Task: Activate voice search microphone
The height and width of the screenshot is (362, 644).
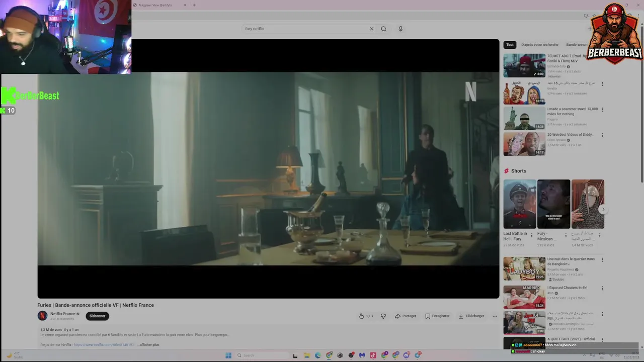Action: click(400, 29)
